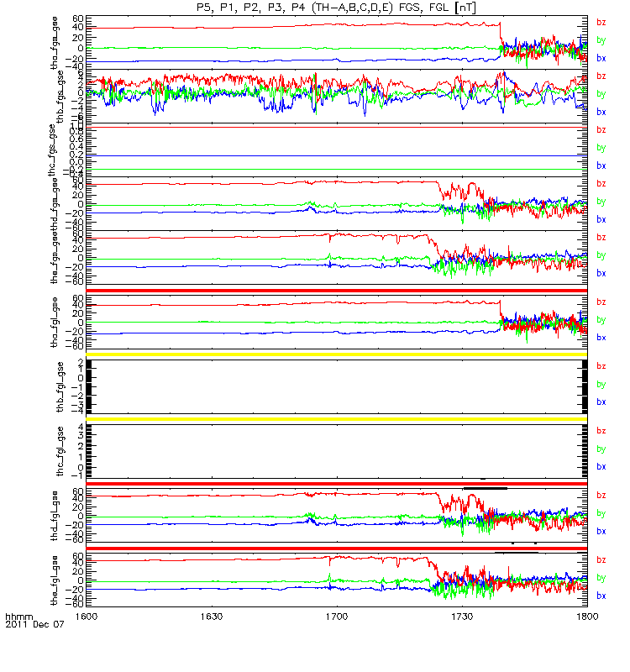Click the 1800 time tick label
630x672 pixels.
coord(587,617)
